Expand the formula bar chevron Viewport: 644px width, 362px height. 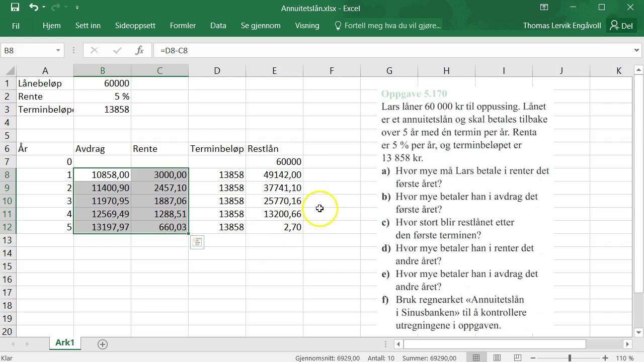[x=637, y=50]
